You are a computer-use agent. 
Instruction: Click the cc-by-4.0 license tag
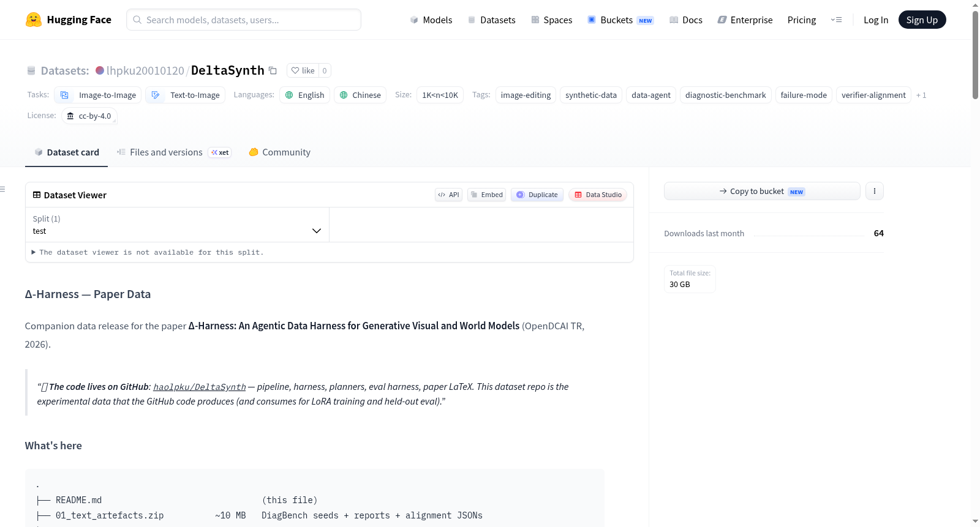(x=89, y=116)
